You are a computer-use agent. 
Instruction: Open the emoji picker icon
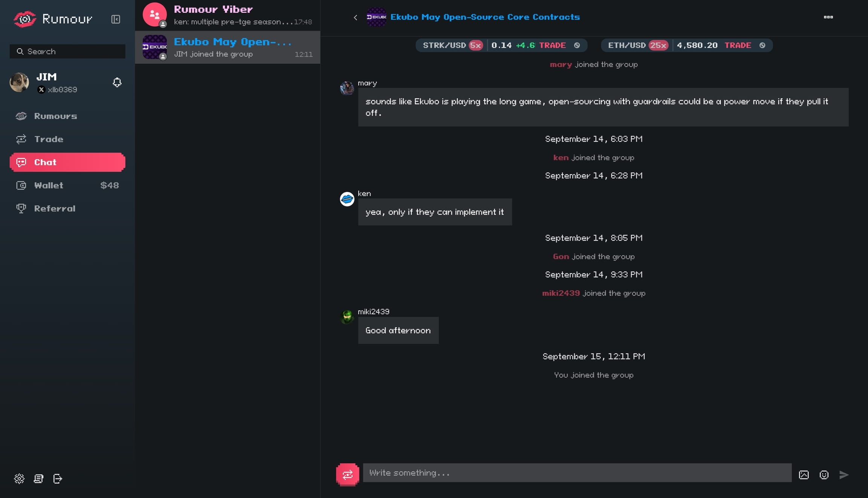point(824,475)
